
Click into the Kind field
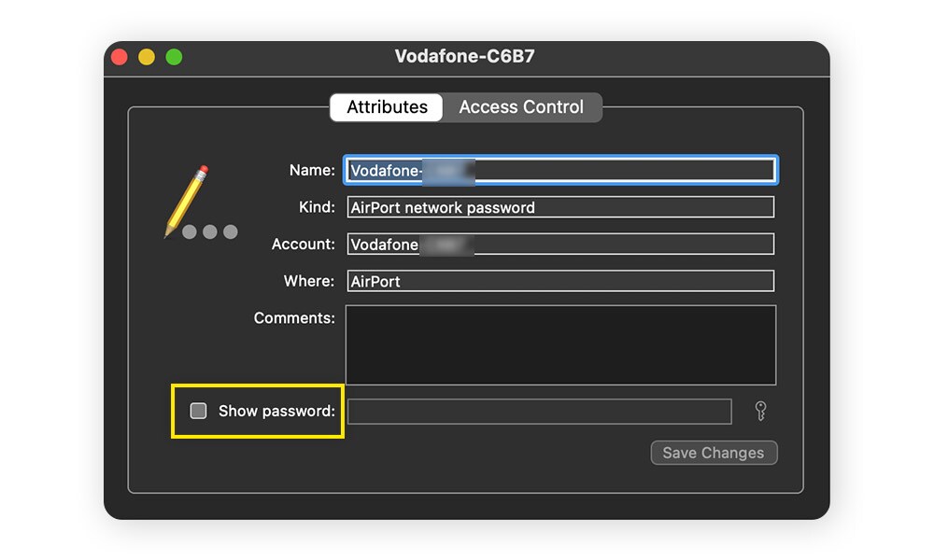click(560, 207)
